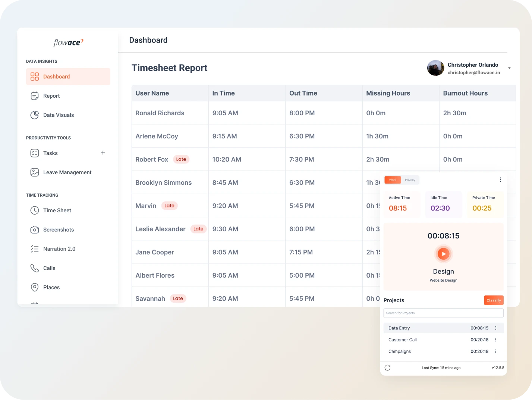Expand the Christopher Orlando account dropdown
Screen dimensions: 532x400
509,68
